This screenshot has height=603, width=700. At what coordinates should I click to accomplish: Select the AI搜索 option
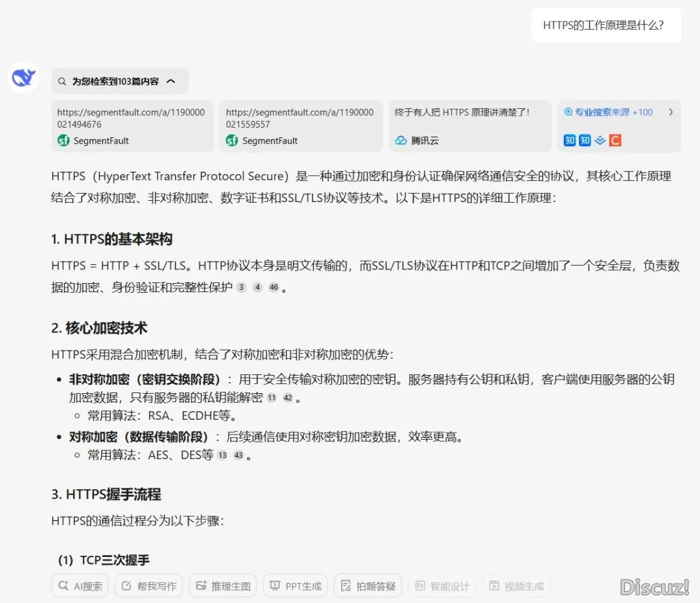click(x=80, y=586)
